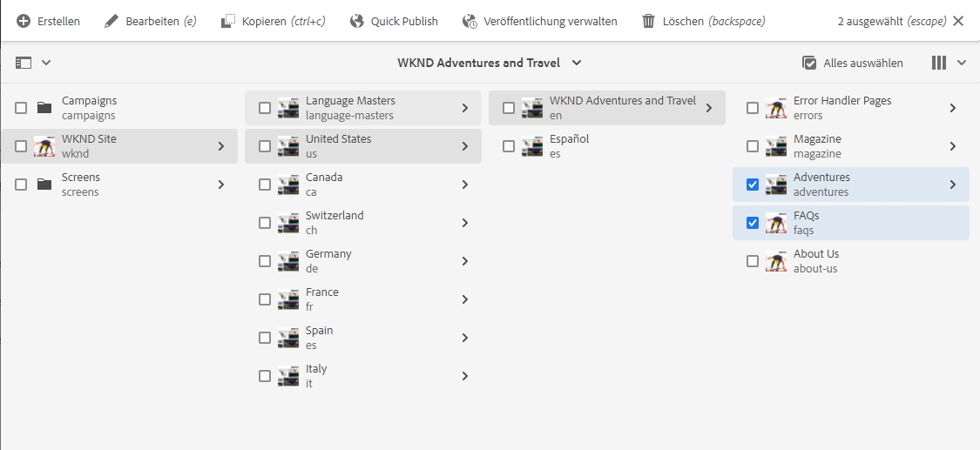980x450 pixels.
Task: Click the Alles auswählen icon
Action: [809, 63]
